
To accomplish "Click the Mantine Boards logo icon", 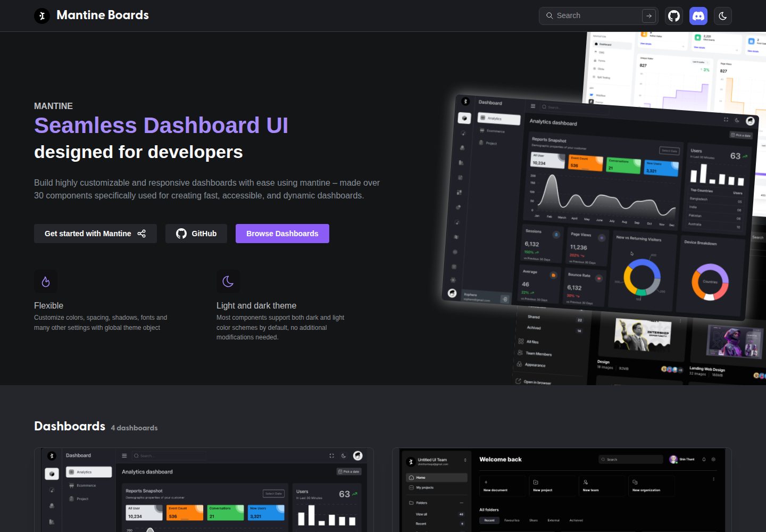I will click(x=42, y=16).
